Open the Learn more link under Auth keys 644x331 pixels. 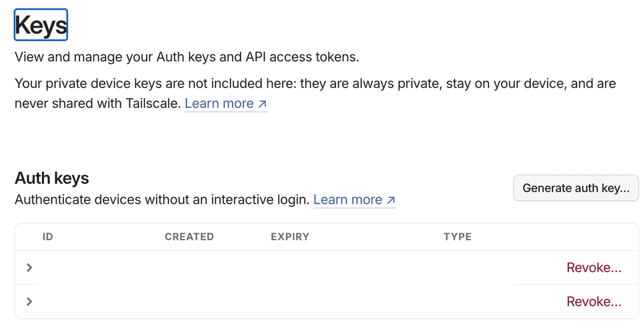(354, 200)
